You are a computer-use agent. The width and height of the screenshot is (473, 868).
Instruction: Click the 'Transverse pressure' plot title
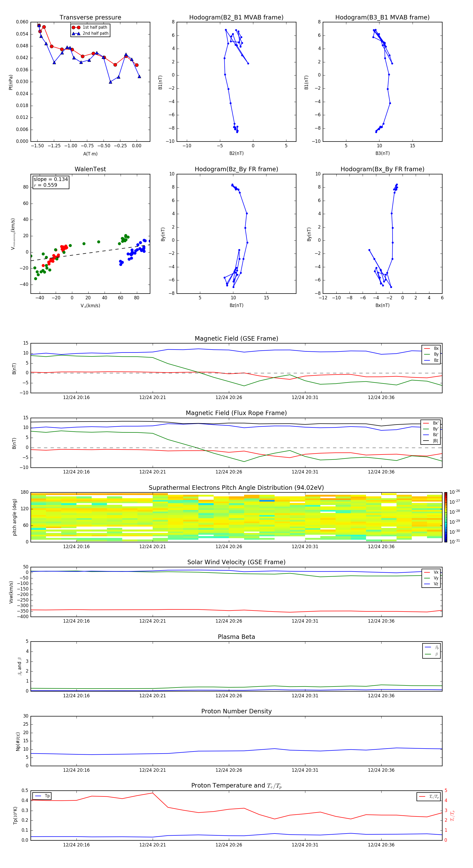click(x=90, y=18)
